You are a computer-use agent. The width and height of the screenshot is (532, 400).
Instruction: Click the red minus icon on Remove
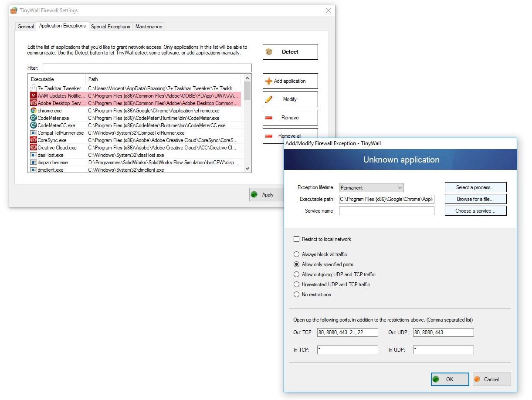point(269,118)
